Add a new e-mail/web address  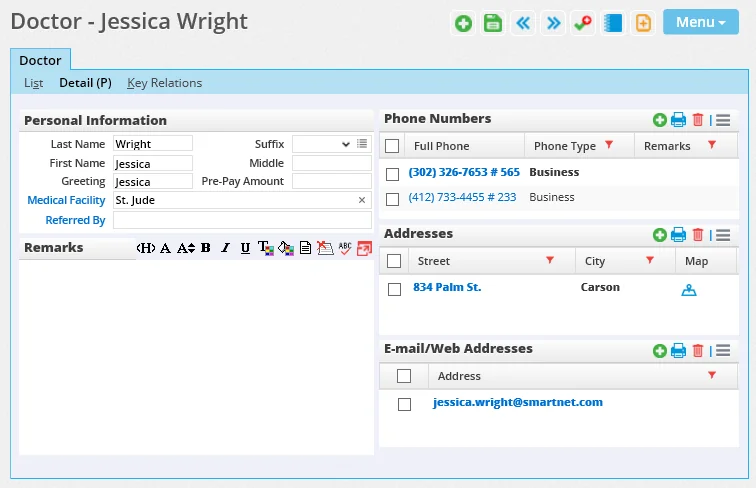click(660, 351)
